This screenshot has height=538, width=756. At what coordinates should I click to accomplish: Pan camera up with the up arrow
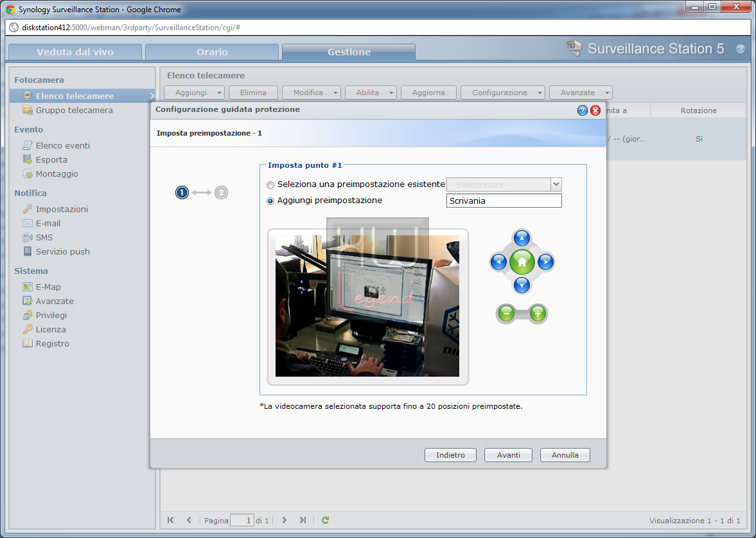click(x=522, y=238)
